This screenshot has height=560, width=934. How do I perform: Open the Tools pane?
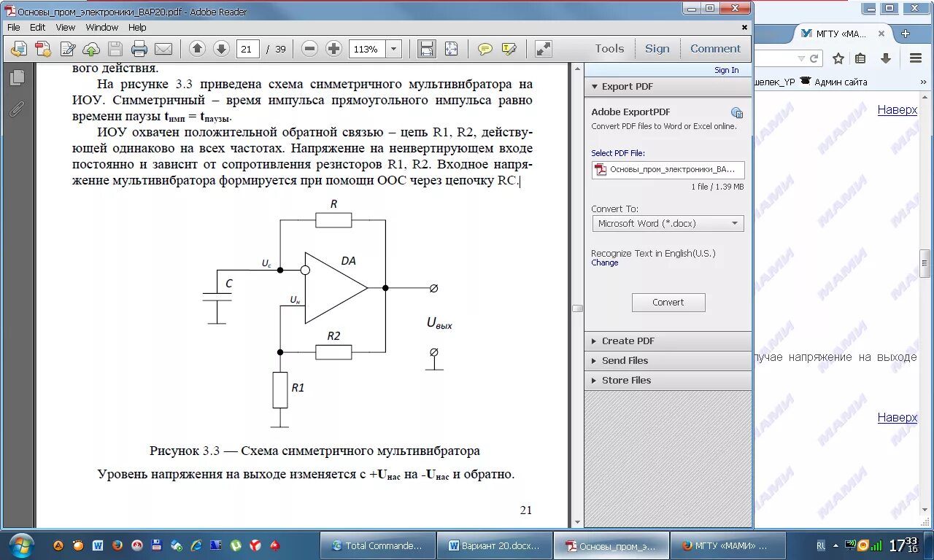tap(609, 49)
